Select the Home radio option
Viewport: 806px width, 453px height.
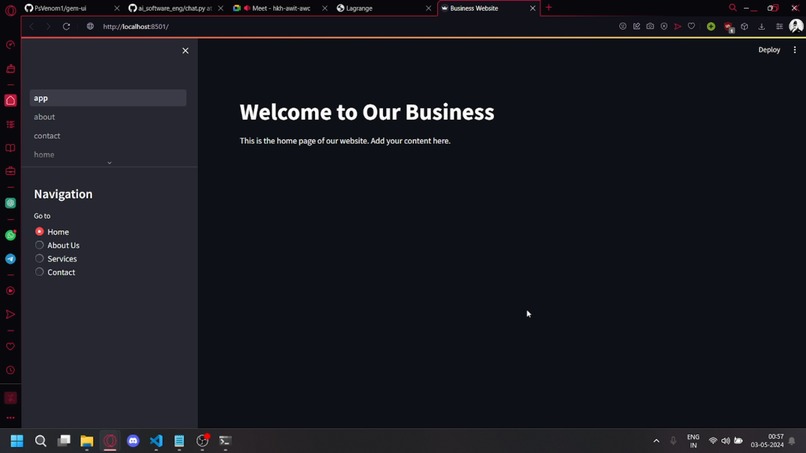(39, 231)
